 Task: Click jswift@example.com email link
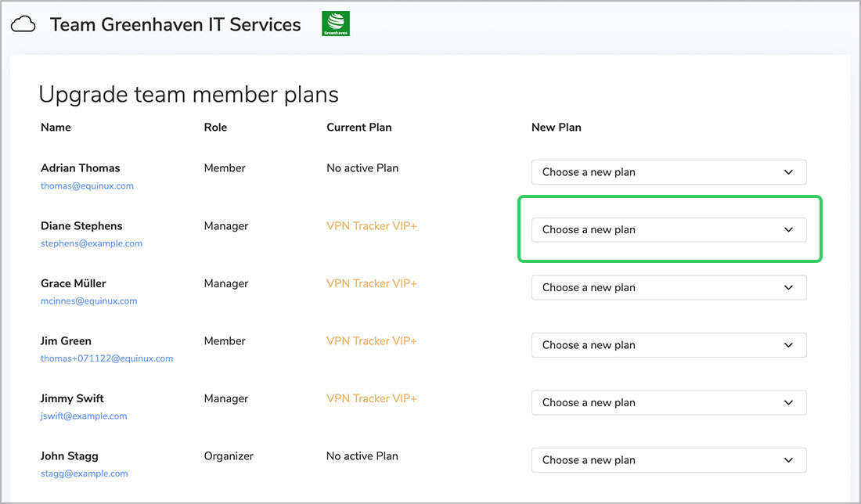(x=84, y=416)
